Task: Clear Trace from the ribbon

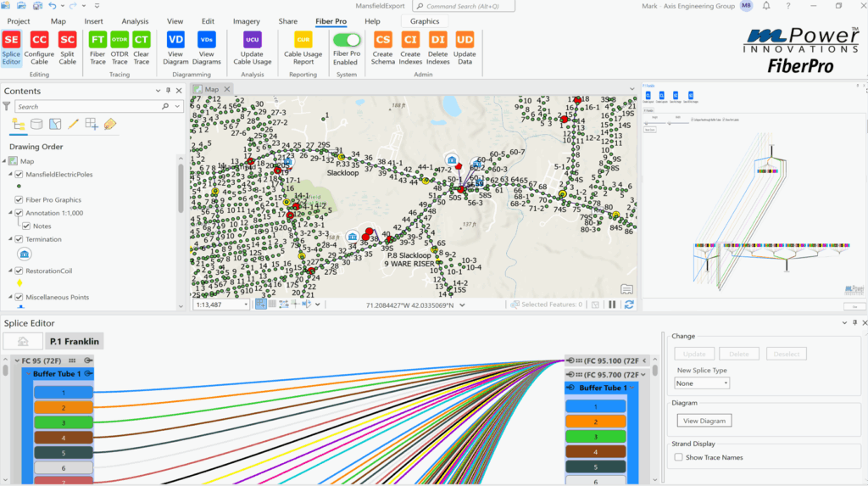Action: pyautogui.click(x=142, y=48)
